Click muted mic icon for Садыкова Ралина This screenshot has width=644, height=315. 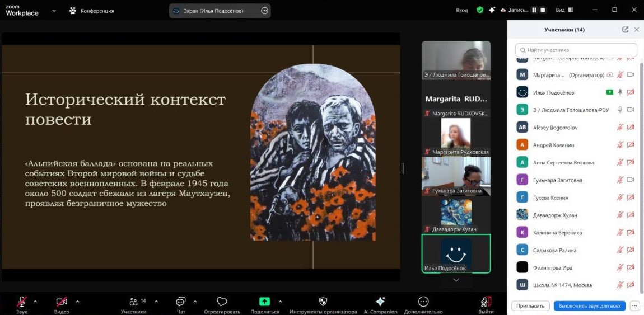[x=620, y=250]
